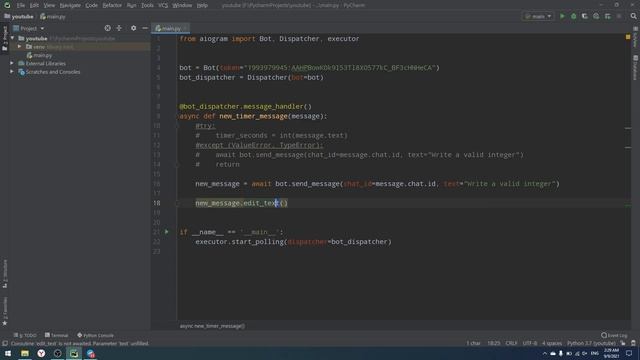Run the main configuration with green play

(x=562, y=16)
